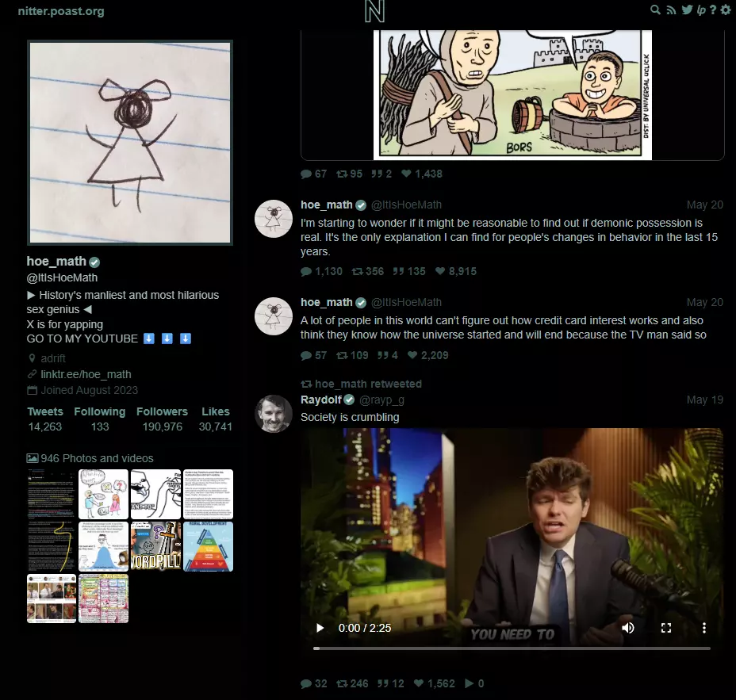Open the heart icon showing 8,915 likes
The width and height of the screenshot is (736, 700).
440,272
